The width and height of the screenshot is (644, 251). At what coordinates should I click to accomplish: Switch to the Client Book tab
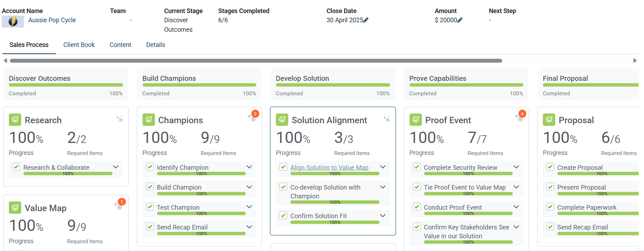pos(79,45)
